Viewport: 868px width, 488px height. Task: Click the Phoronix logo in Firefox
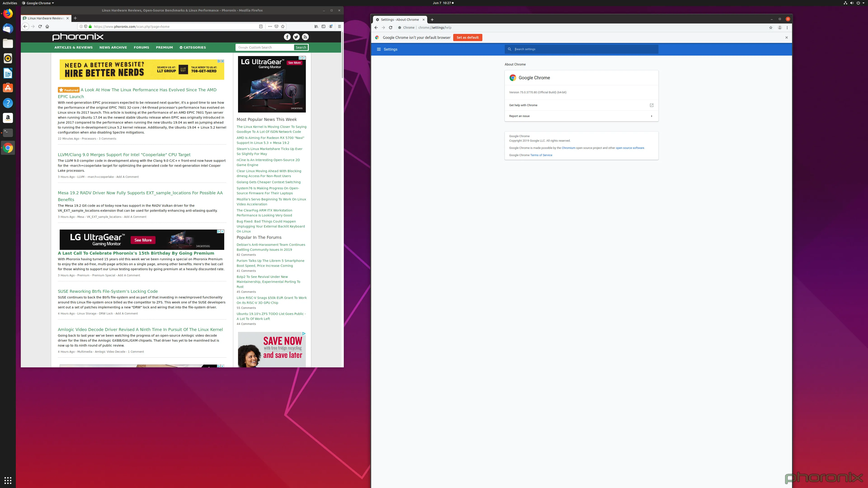pyautogui.click(x=78, y=37)
